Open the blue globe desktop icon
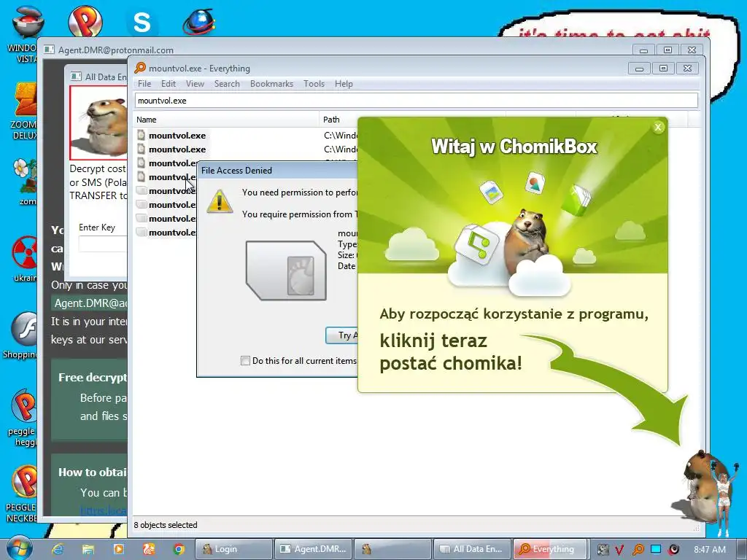The image size is (747, 560). (x=199, y=22)
